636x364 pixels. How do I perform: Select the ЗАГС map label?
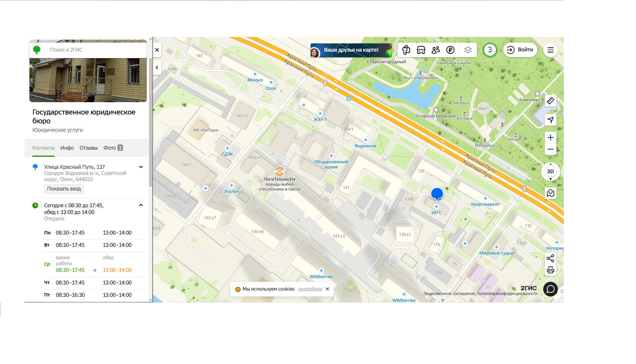[x=436, y=213]
